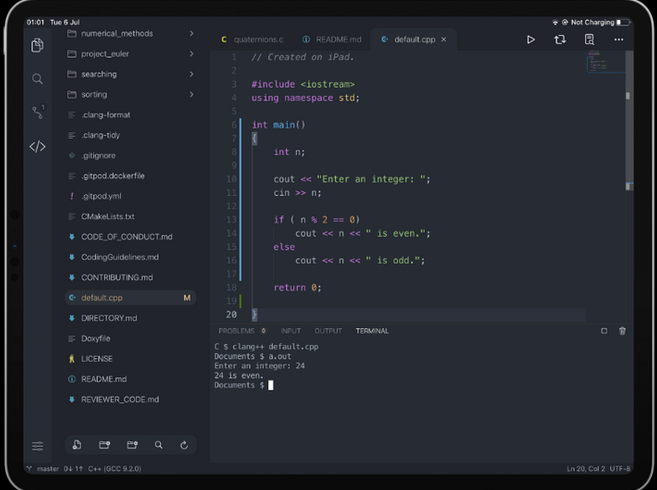Click the Wi-Fi icon in status bar
The height and width of the screenshot is (490, 657).
coord(555,22)
